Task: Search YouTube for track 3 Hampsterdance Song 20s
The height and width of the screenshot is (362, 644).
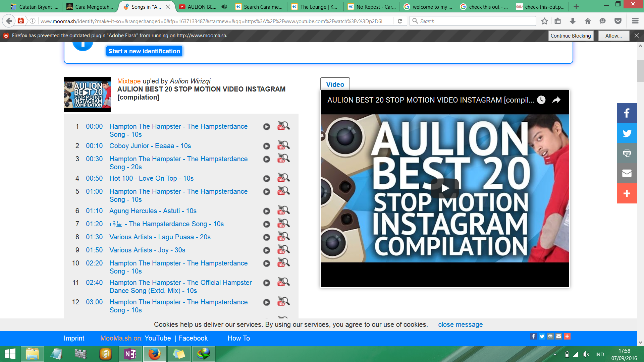Action: pos(283,158)
